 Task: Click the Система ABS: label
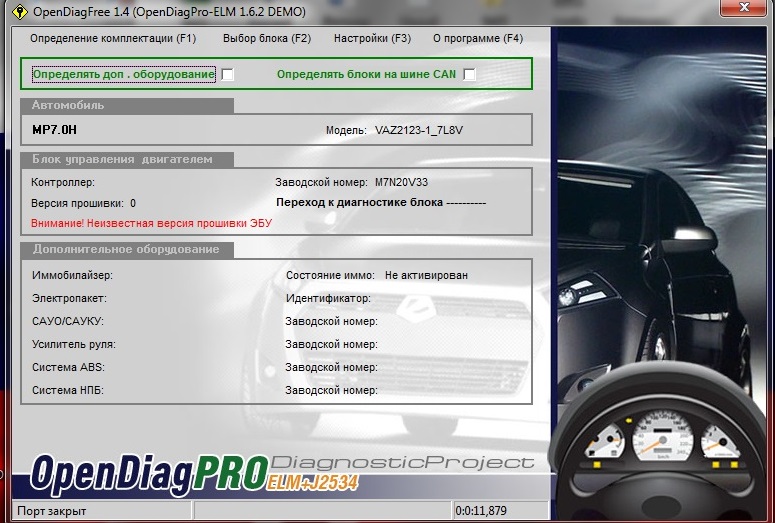(68, 367)
